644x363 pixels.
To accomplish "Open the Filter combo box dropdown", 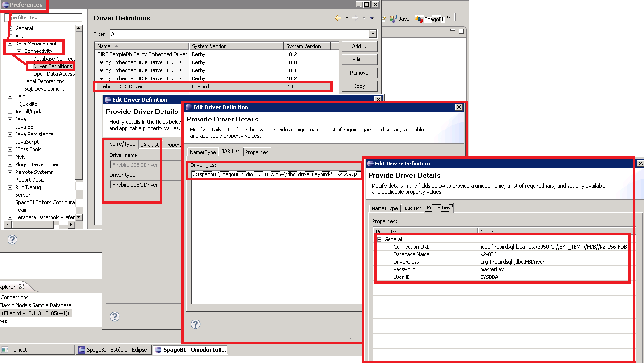I will coord(373,34).
